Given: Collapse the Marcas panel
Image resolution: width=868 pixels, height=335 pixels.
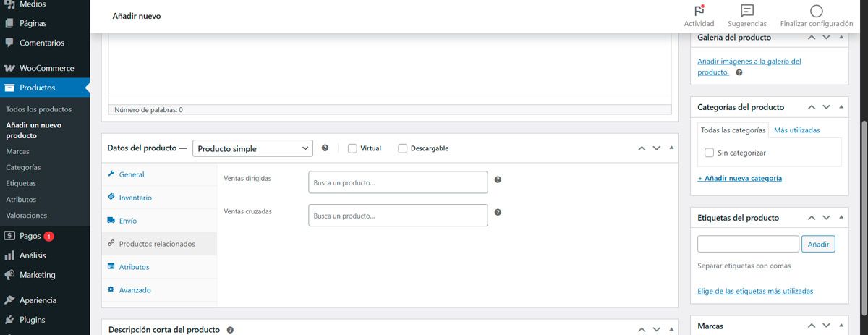Looking at the screenshot, I should pos(841,326).
